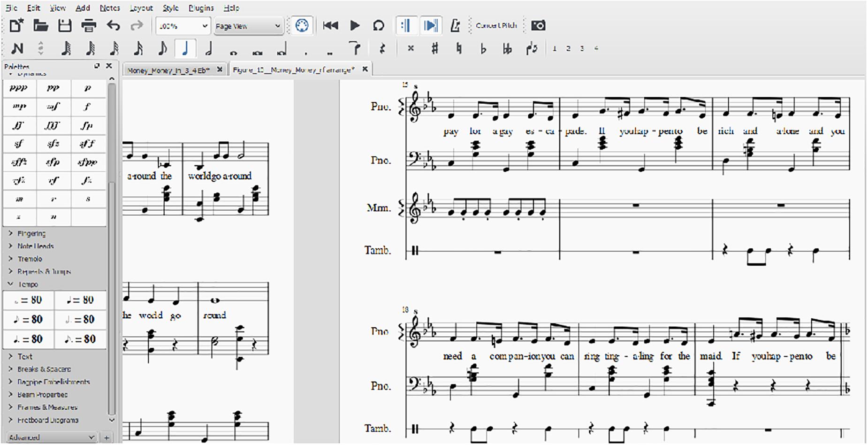Toggle loop playback
Image resolution: width=868 pixels, height=445 pixels.
click(x=378, y=25)
